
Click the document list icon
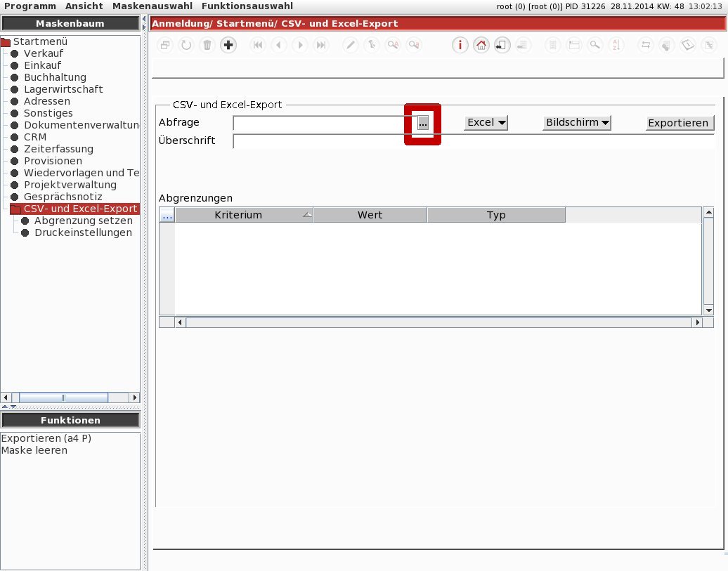pos(552,45)
